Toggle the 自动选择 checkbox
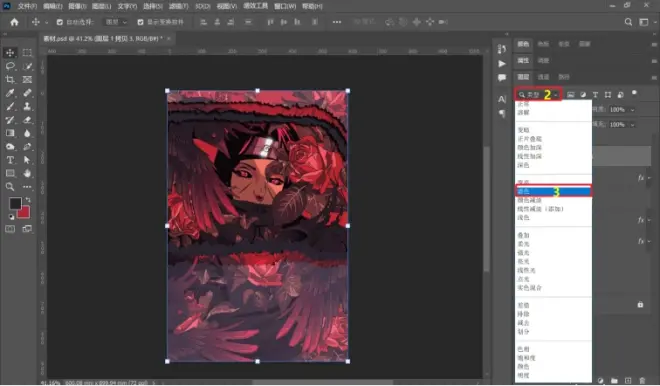Screen dimensions: 660x386 pos(60,22)
